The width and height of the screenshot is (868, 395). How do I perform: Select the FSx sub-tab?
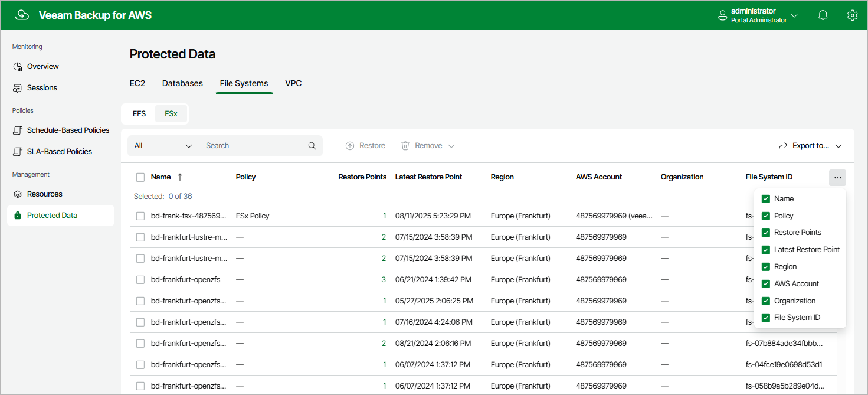pyautogui.click(x=171, y=114)
